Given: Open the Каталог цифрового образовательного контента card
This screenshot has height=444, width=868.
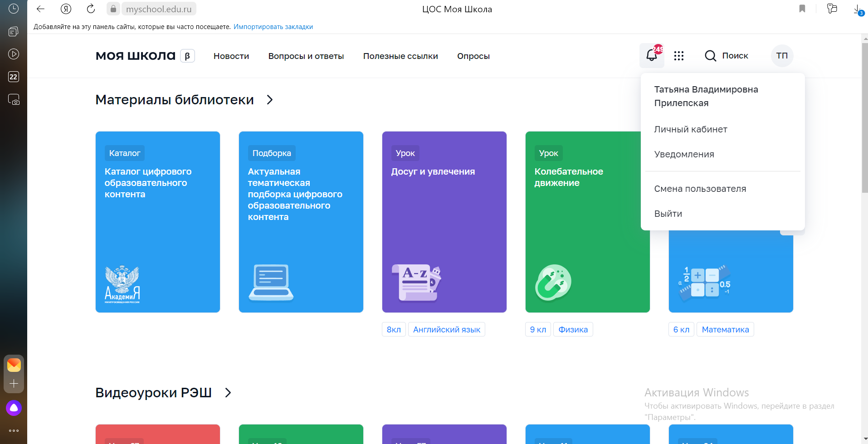Looking at the screenshot, I should (x=158, y=222).
